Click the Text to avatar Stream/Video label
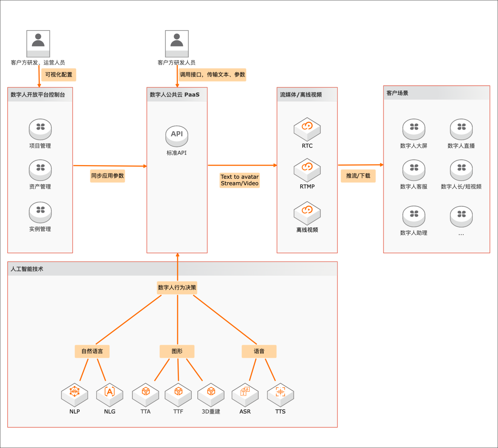Screen dimensions: 498x448 (239, 180)
